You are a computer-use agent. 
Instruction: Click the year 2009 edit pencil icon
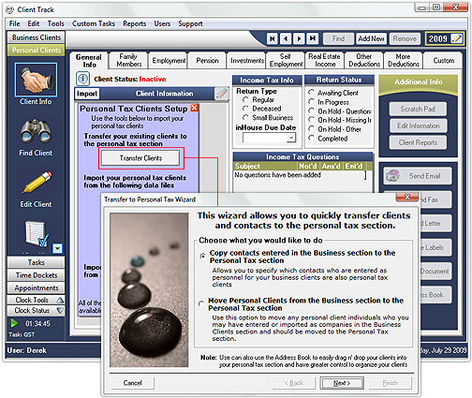click(456, 39)
